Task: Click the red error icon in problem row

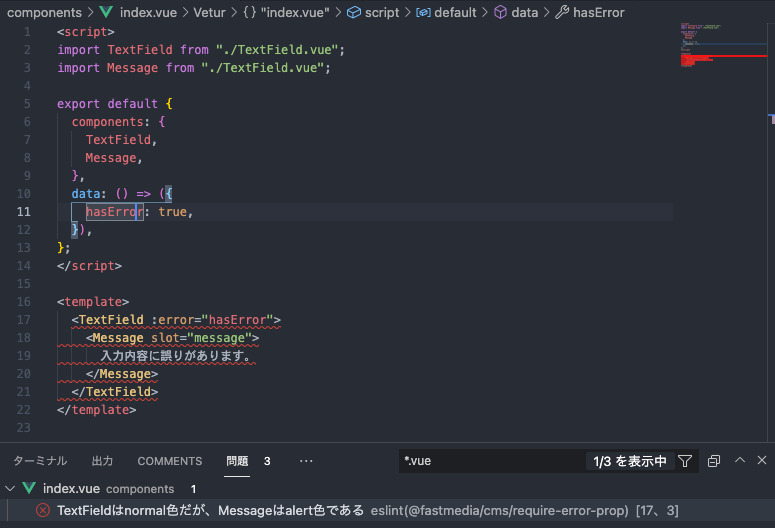Action: (43, 510)
